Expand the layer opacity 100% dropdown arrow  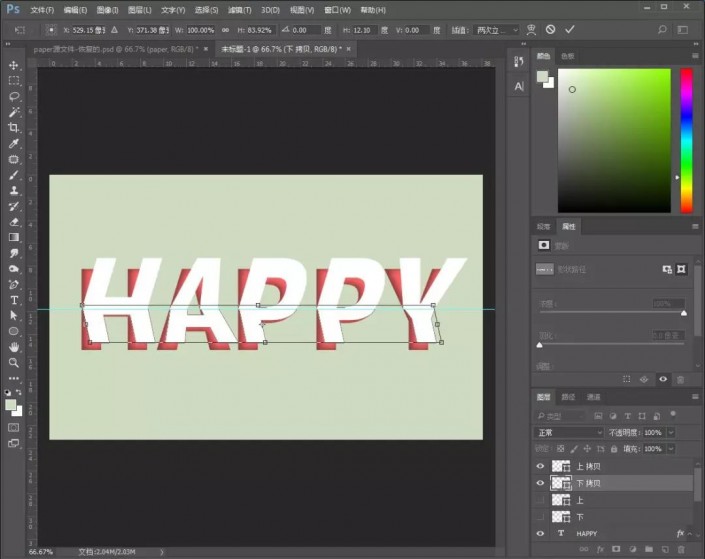pos(671,433)
